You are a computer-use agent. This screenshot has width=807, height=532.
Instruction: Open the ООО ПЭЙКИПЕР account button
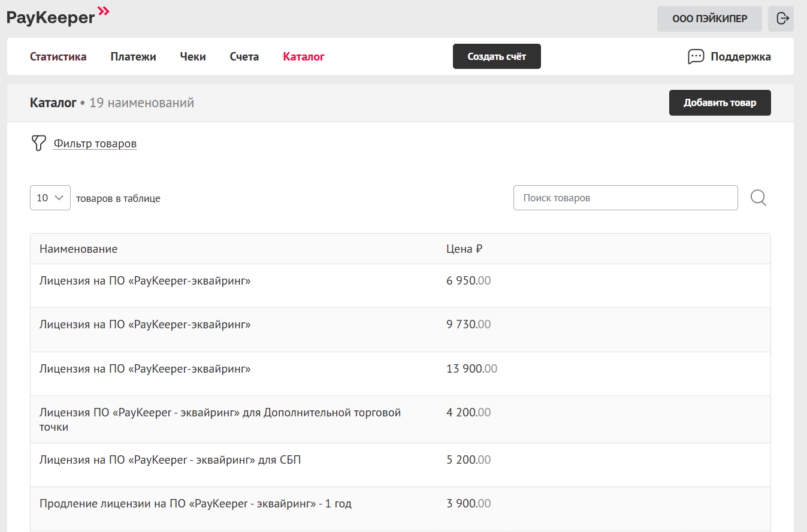[709, 19]
